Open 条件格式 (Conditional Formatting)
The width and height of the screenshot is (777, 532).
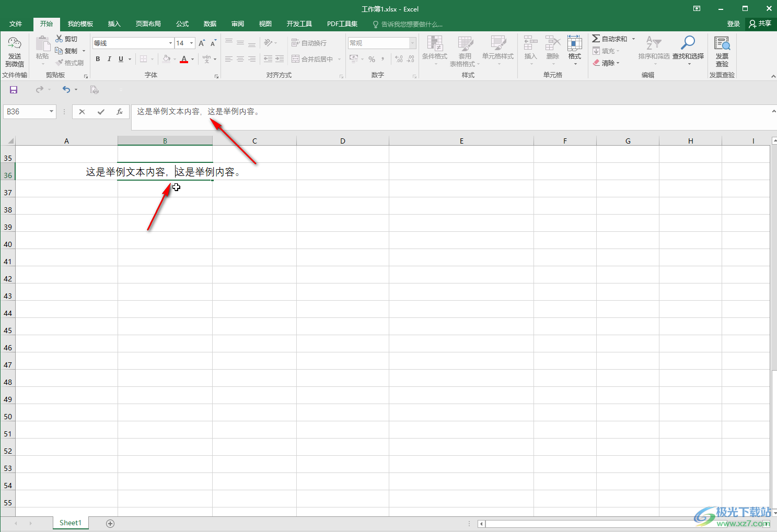435,51
